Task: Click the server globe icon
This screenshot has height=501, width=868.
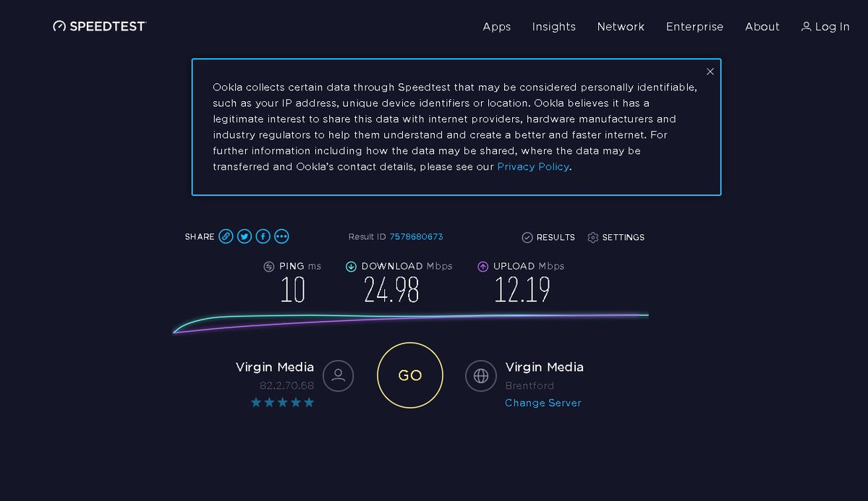Action: click(x=481, y=375)
